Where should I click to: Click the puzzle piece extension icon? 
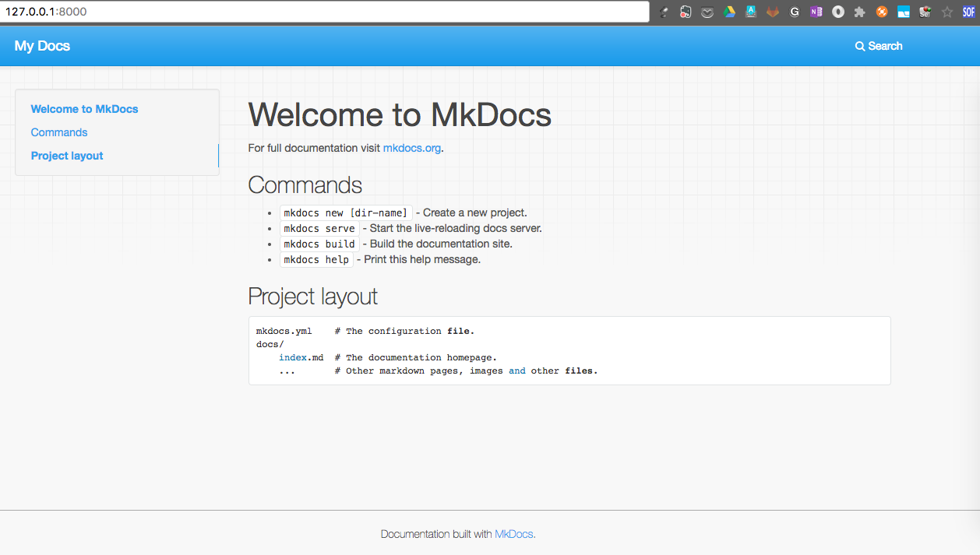click(860, 12)
